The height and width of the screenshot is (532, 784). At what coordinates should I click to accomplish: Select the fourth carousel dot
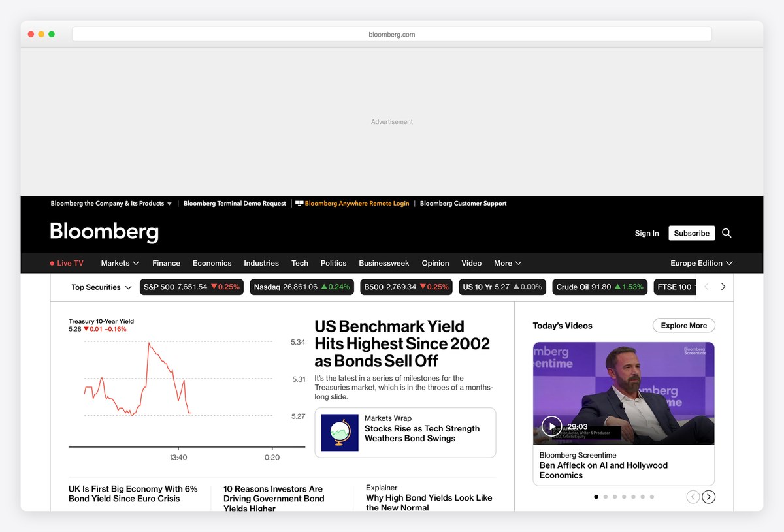(624, 497)
